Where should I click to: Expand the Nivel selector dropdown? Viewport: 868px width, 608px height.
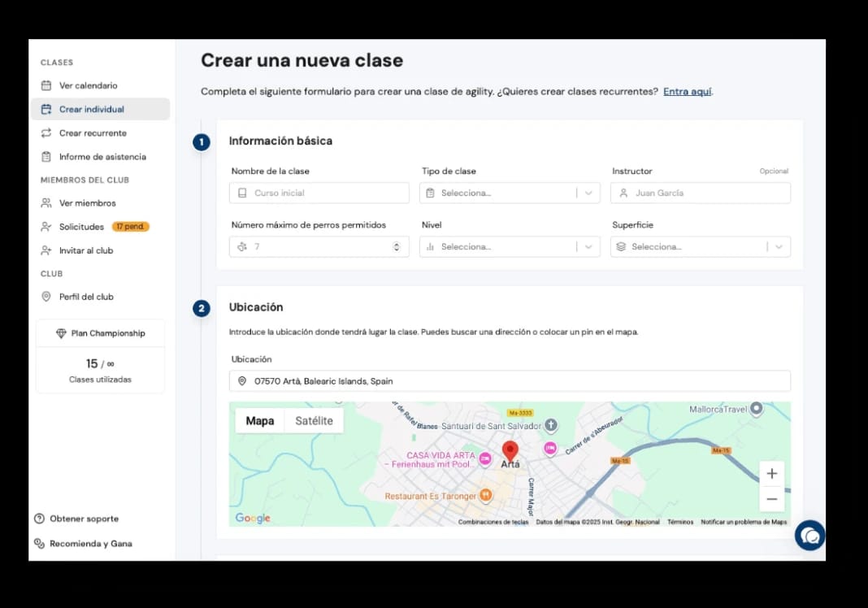tap(510, 246)
